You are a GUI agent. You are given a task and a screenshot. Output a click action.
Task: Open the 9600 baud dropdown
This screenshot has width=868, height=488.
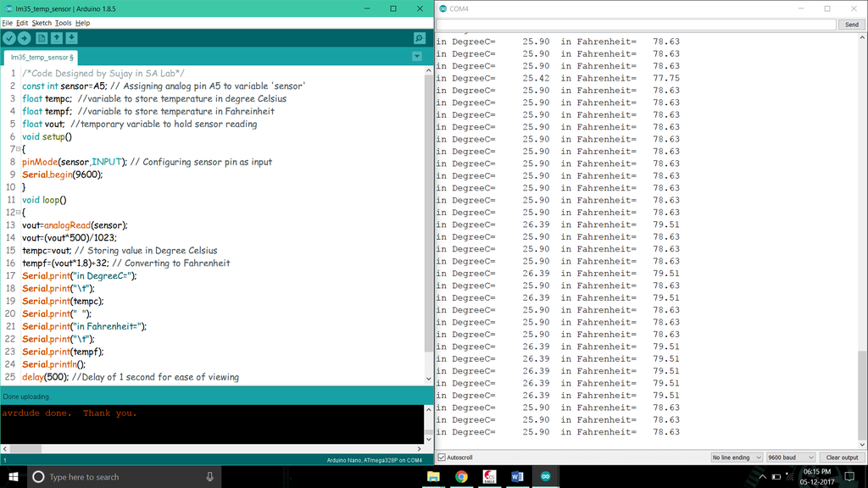tap(791, 457)
